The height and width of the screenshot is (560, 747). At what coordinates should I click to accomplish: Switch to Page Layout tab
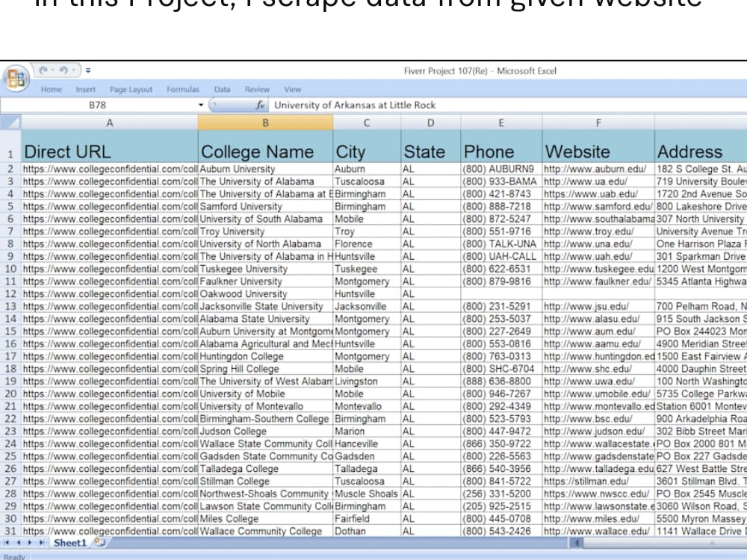tap(131, 89)
